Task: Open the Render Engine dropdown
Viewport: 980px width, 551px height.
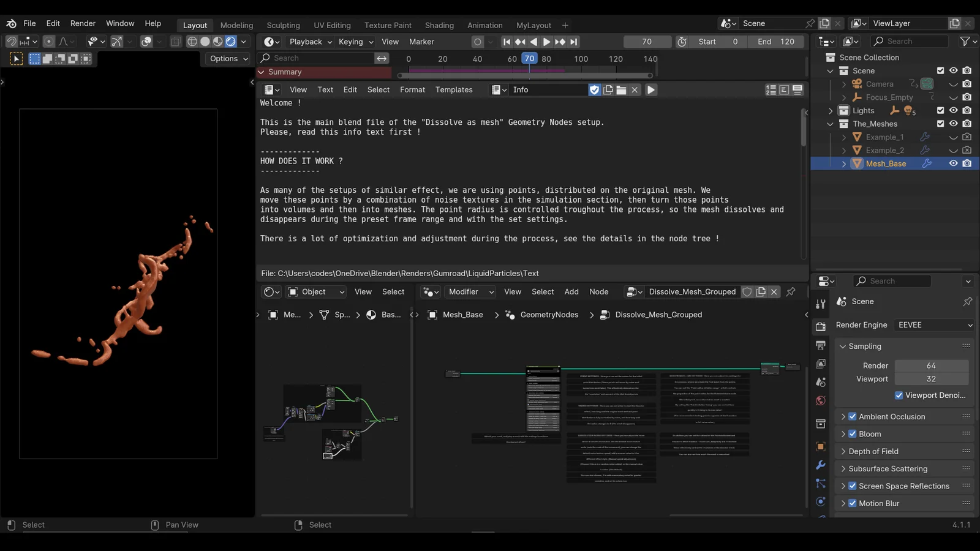Action: pyautogui.click(x=933, y=325)
